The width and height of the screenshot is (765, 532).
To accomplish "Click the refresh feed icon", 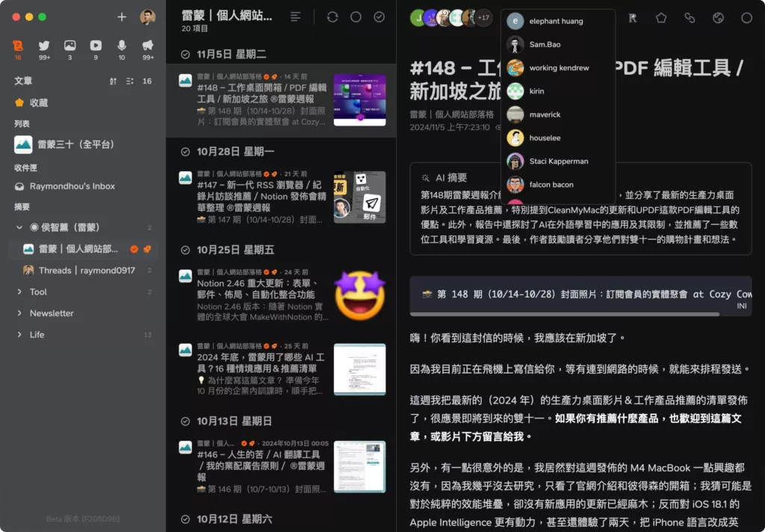I will coord(332,17).
